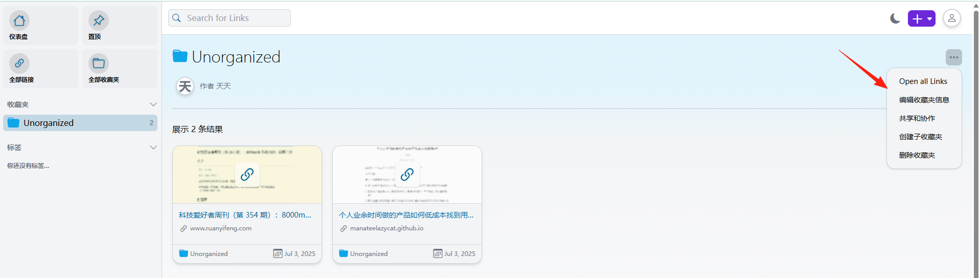This screenshot has height=278, width=980.
Task: Focus the Search for Links field
Action: click(230, 18)
